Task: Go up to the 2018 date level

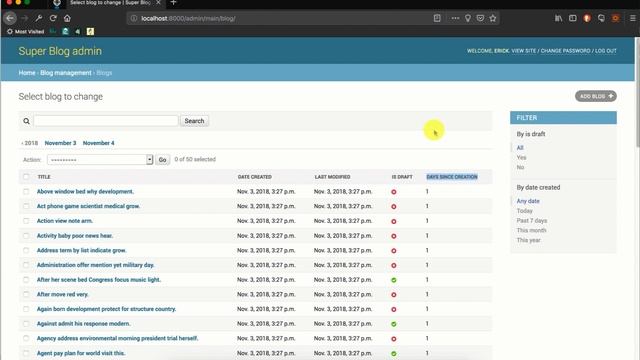Action: point(30,143)
